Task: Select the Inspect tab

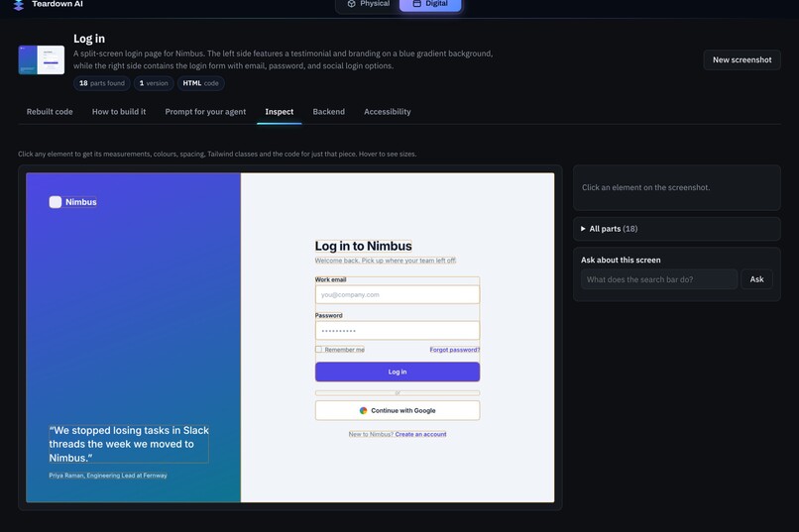Action: [x=280, y=112]
